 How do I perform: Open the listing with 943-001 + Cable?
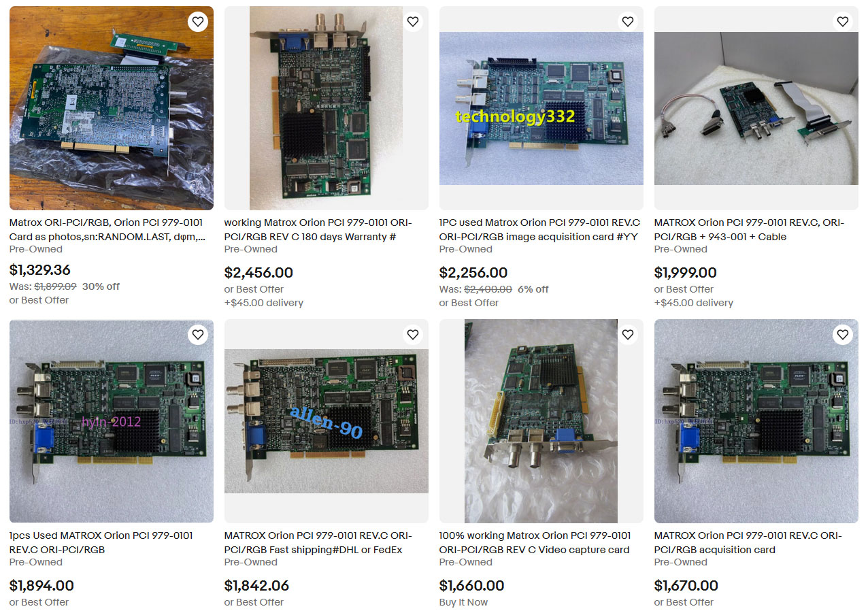point(749,229)
